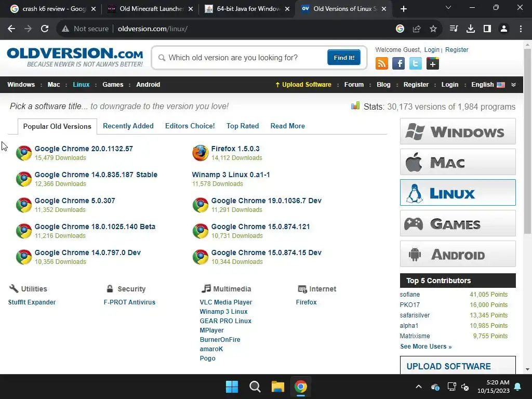Click the Google icon in address bar
This screenshot has height=399, width=532.
(x=400, y=29)
